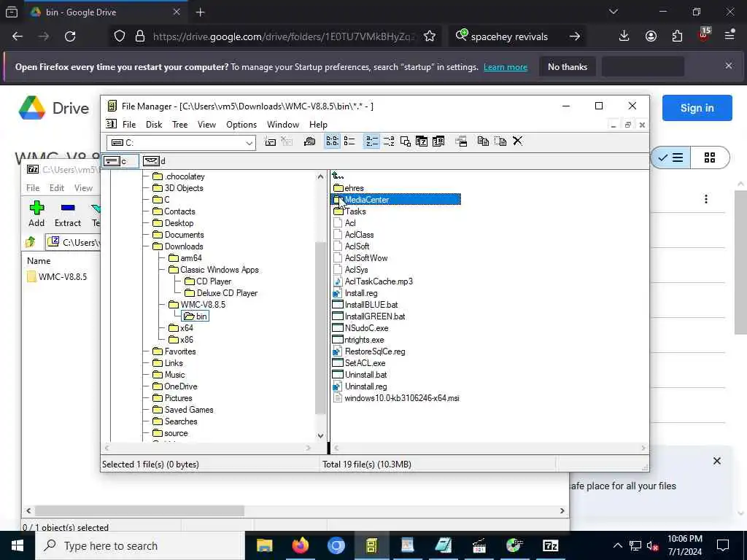747x560 pixels.
Task: Dismiss the Firefox startup notification bar
Action: [729, 66]
